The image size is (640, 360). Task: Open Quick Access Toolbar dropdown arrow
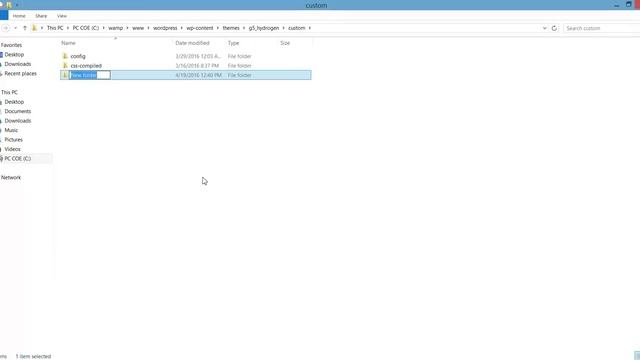17,5
